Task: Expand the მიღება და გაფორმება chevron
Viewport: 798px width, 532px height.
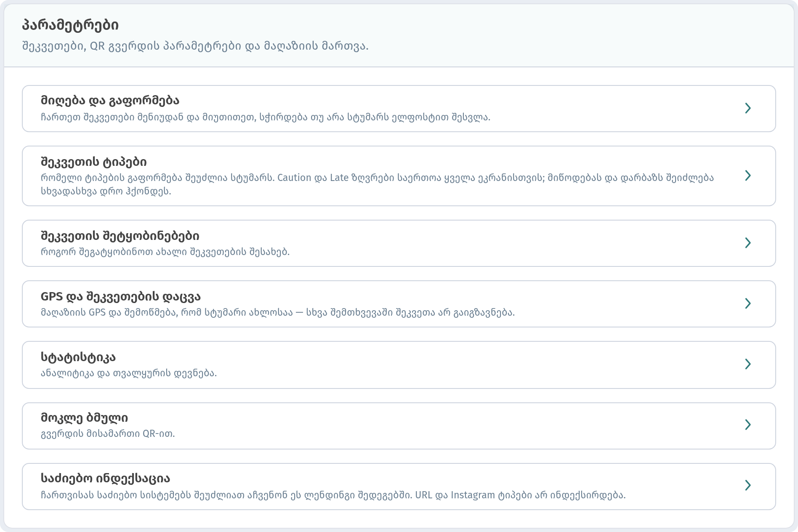Action: pos(747,108)
